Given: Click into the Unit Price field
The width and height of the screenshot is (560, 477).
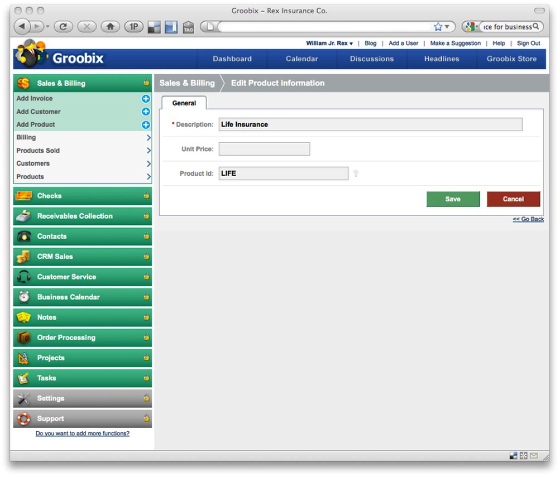Looking at the screenshot, I should (264, 149).
